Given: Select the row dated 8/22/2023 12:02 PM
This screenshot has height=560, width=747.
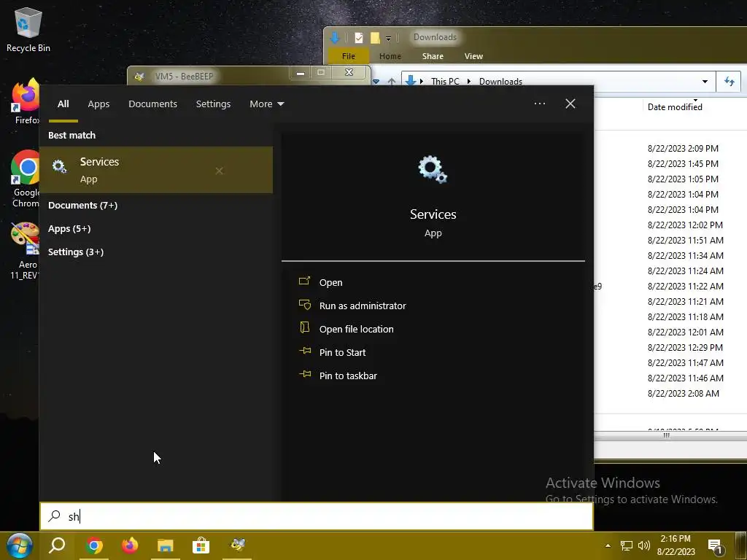Looking at the screenshot, I should 684,225.
